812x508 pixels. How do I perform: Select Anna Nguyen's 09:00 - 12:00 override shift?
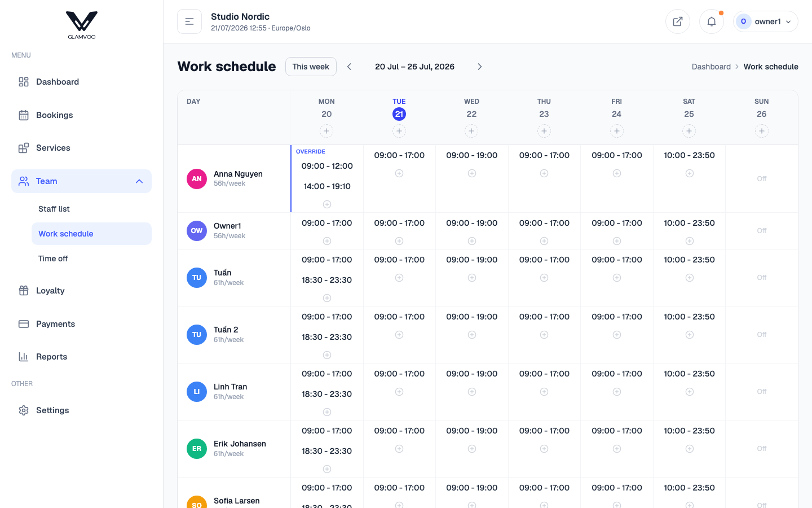pyautogui.click(x=327, y=166)
